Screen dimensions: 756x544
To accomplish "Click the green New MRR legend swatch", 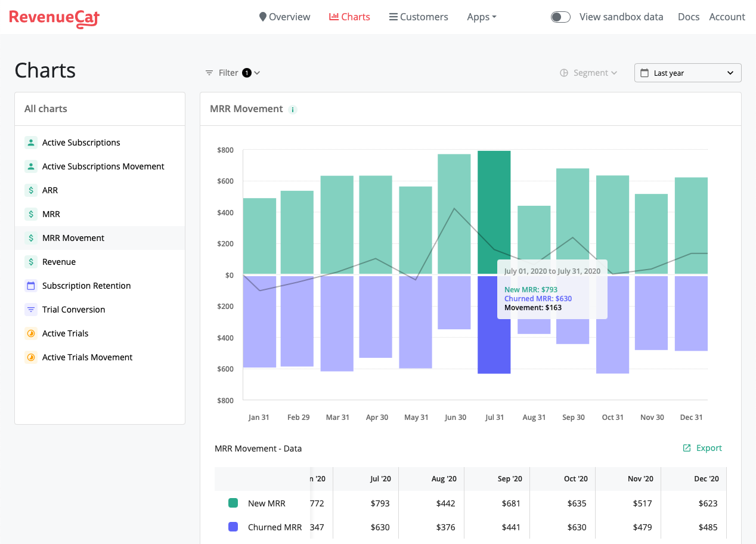I will pos(233,503).
